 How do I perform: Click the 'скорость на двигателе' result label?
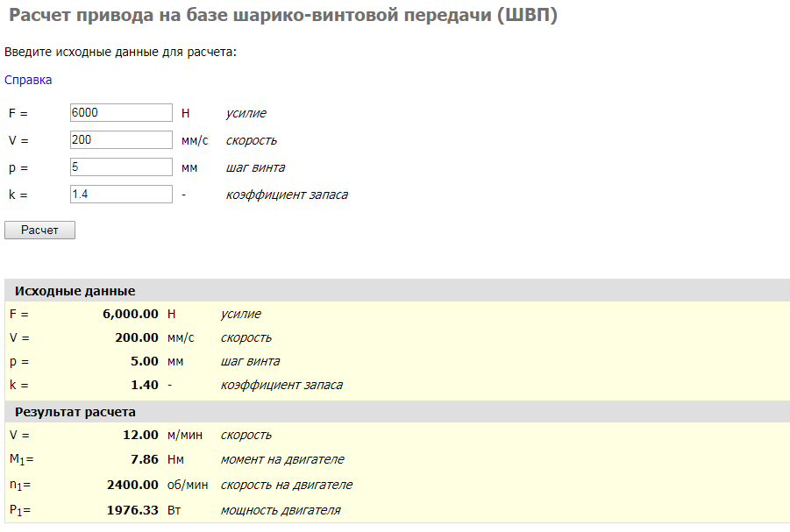(287, 485)
